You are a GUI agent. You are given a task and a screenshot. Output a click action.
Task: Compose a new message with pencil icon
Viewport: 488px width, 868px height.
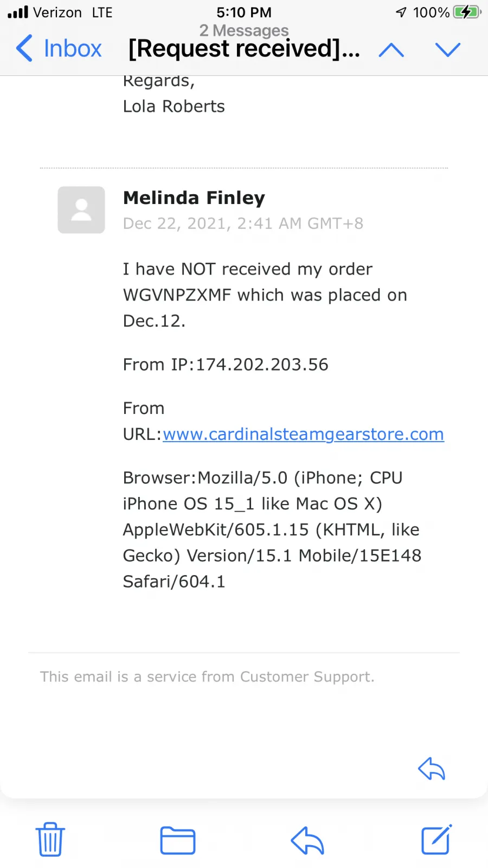[x=436, y=839]
